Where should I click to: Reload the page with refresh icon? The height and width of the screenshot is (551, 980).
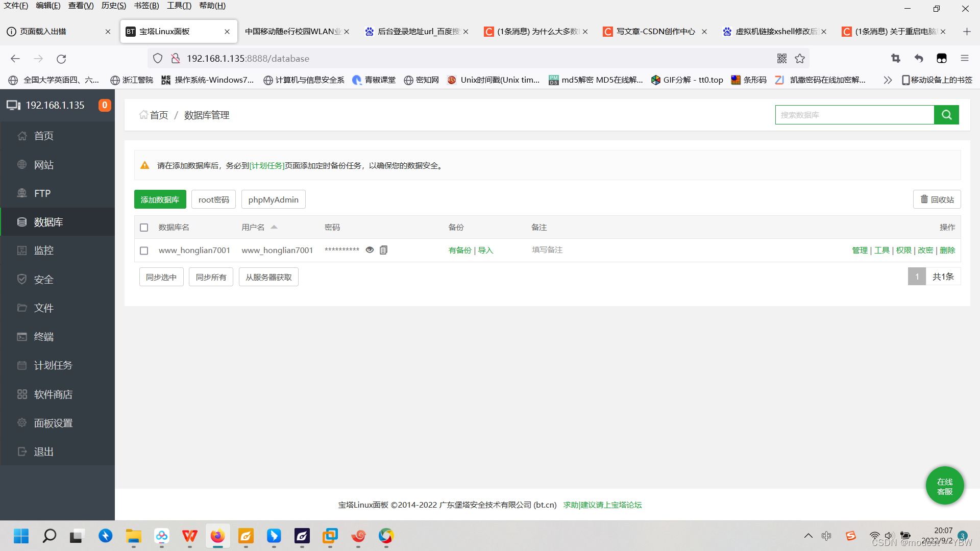click(x=61, y=59)
